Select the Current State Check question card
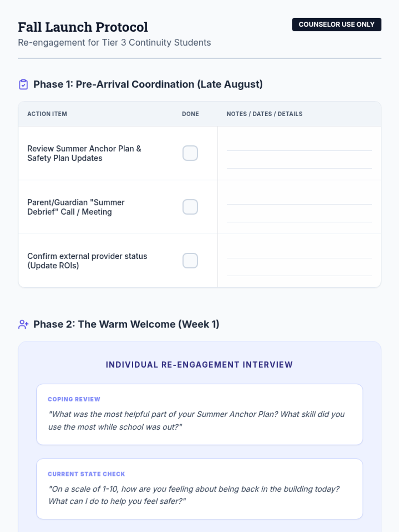This screenshot has width=399, height=532. coord(199,489)
